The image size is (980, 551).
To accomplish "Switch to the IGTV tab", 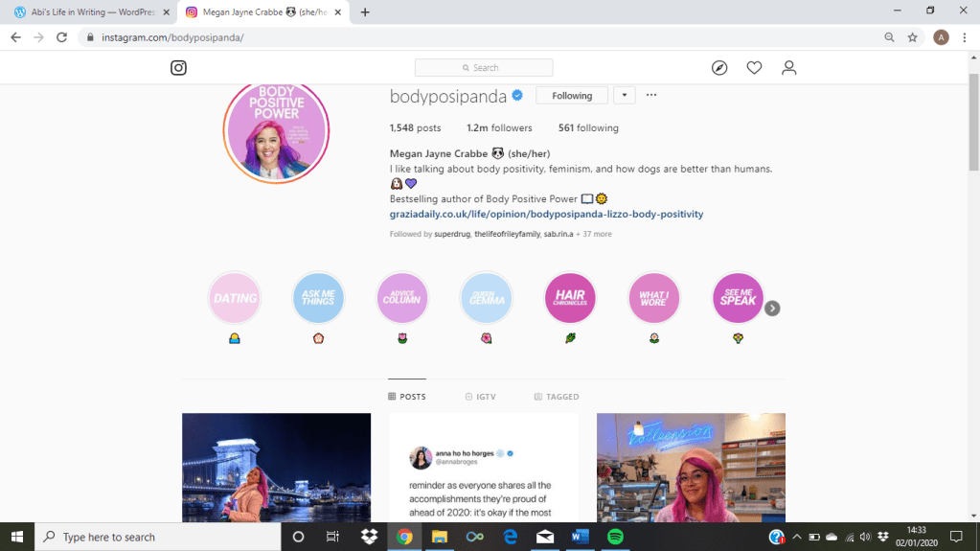I will pyautogui.click(x=480, y=397).
